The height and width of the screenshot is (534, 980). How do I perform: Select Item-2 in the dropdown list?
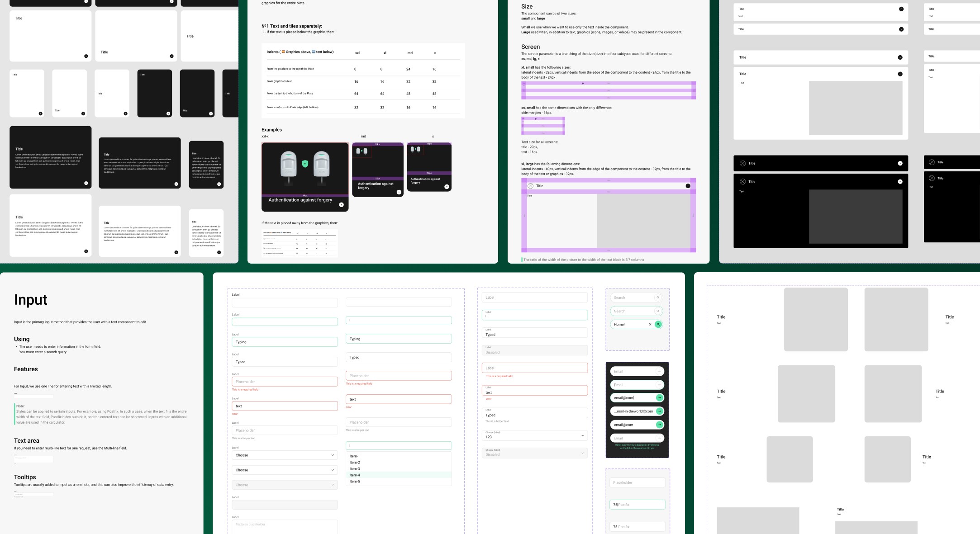coord(355,463)
